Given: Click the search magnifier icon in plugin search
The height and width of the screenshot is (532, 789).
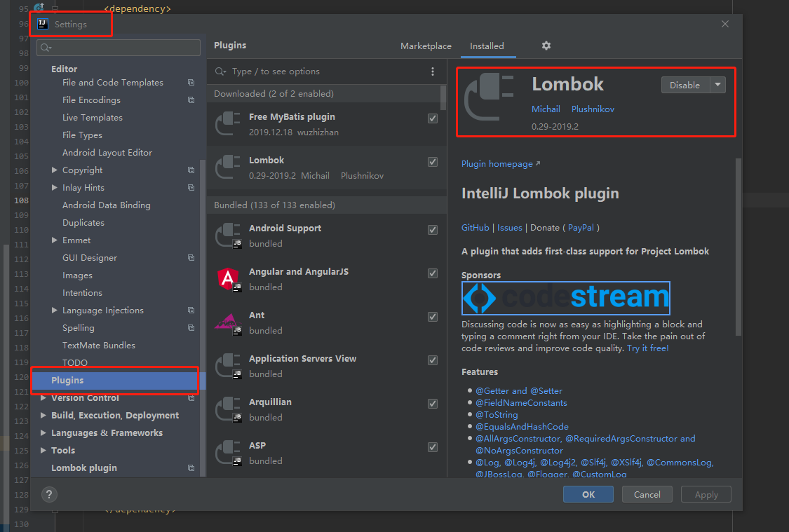Looking at the screenshot, I should [220, 71].
